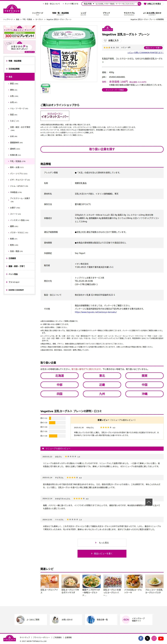
Task: Click プライバシーポリシー footer link
Action: [41, 638]
